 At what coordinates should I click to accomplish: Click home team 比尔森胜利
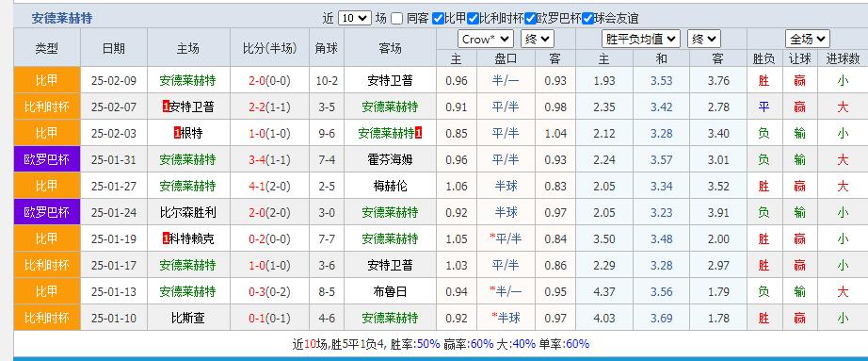click(187, 212)
